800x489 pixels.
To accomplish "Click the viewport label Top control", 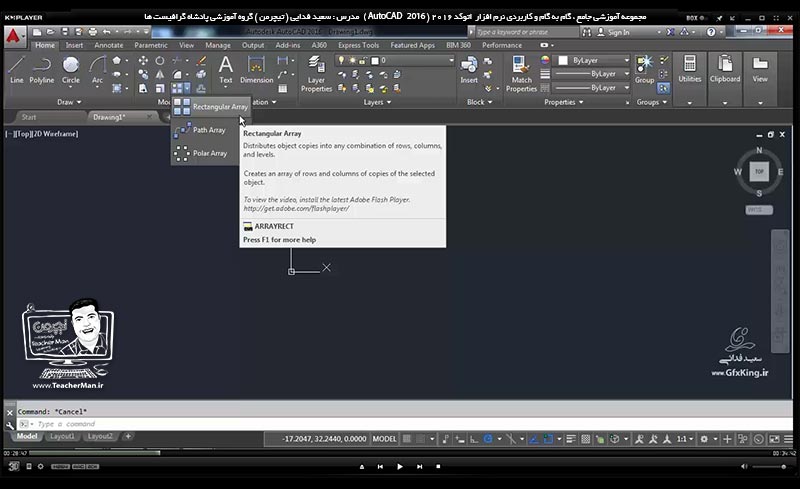I will 23,134.
